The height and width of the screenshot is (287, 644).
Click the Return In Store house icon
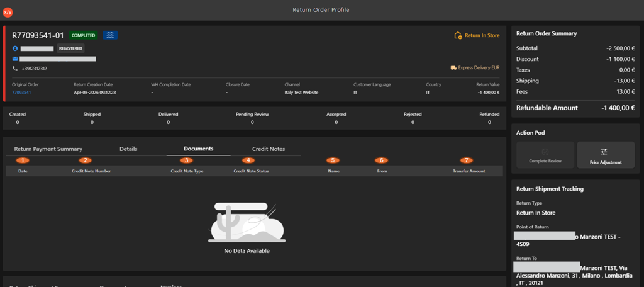[x=458, y=35]
